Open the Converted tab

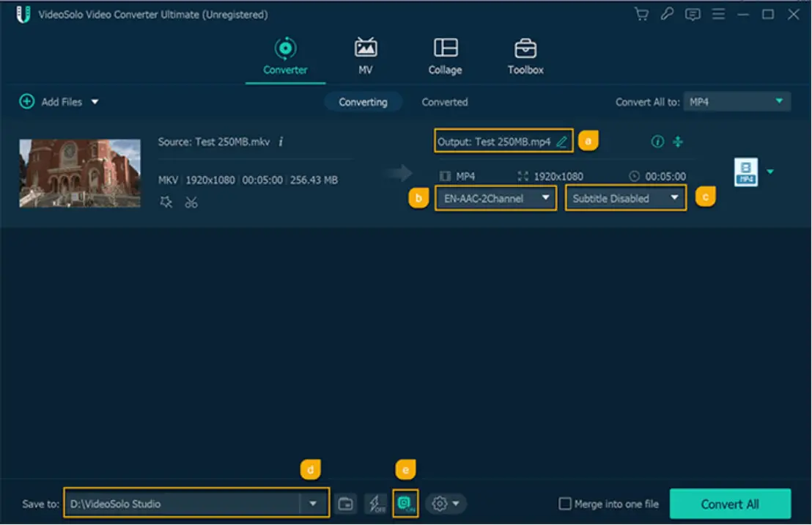tap(445, 102)
